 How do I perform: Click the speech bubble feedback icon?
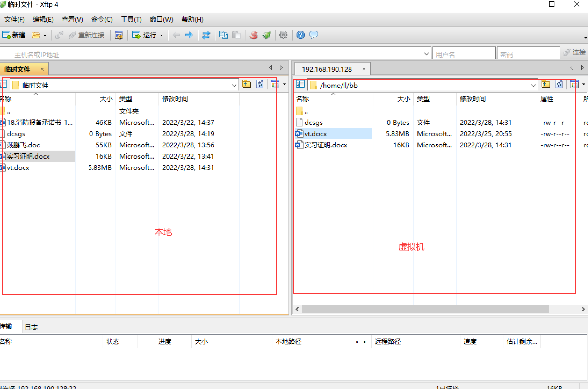(313, 35)
